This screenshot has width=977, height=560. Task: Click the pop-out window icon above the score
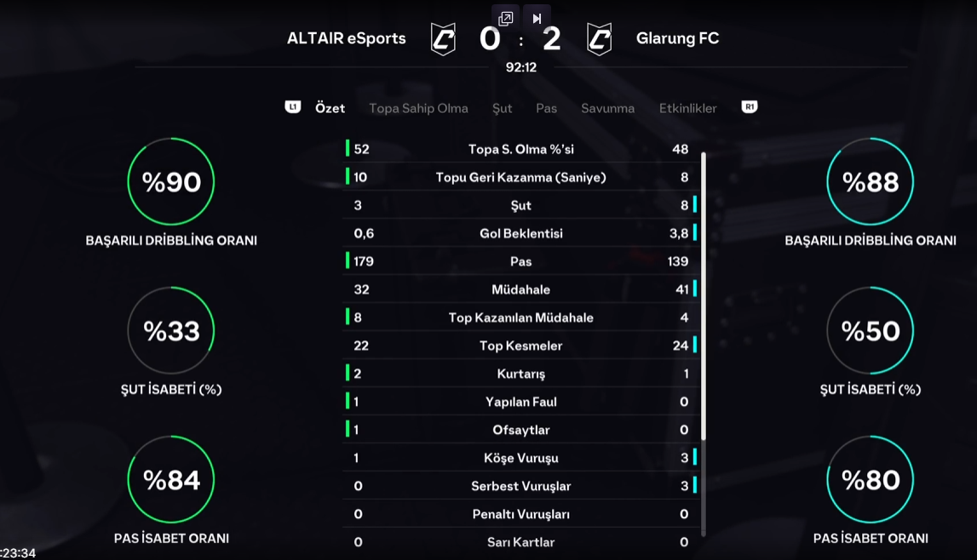(x=505, y=18)
